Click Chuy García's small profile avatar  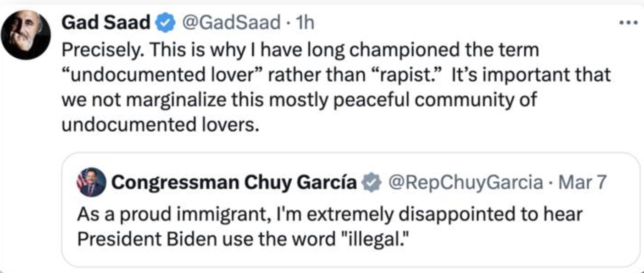[x=91, y=182]
